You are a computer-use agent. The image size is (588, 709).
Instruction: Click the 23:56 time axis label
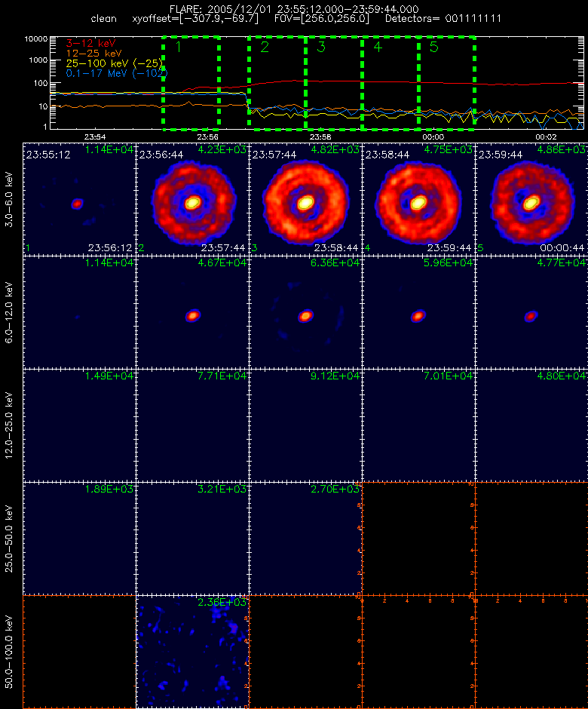(x=208, y=137)
